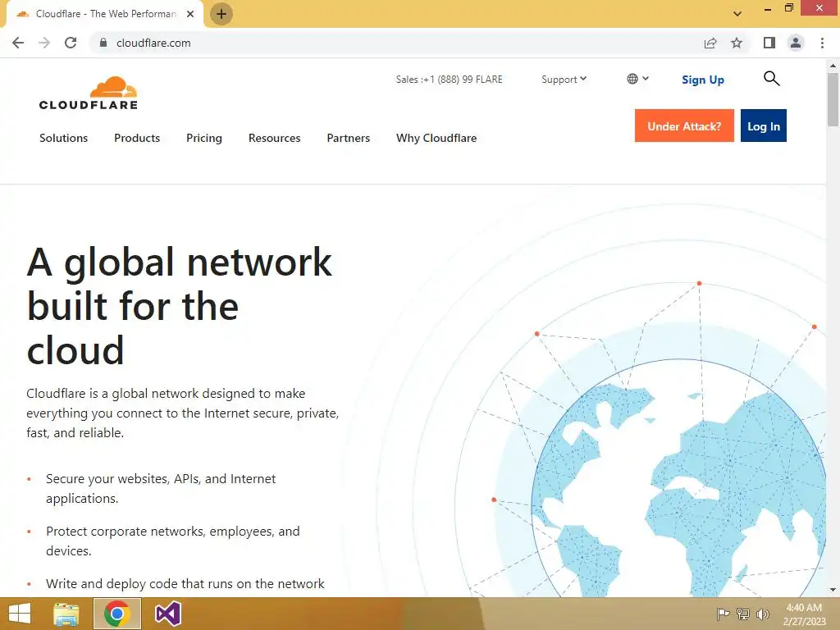
Task: Open the Partners menu
Action: [x=348, y=138]
